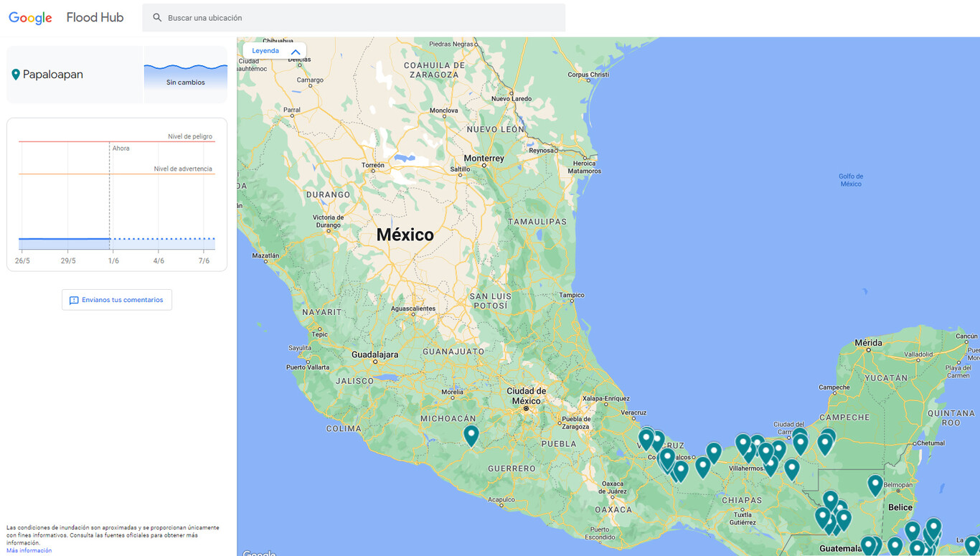Collapse the Leyenda legend panel
Image resolution: width=980 pixels, height=556 pixels.
(x=295, y=52)
